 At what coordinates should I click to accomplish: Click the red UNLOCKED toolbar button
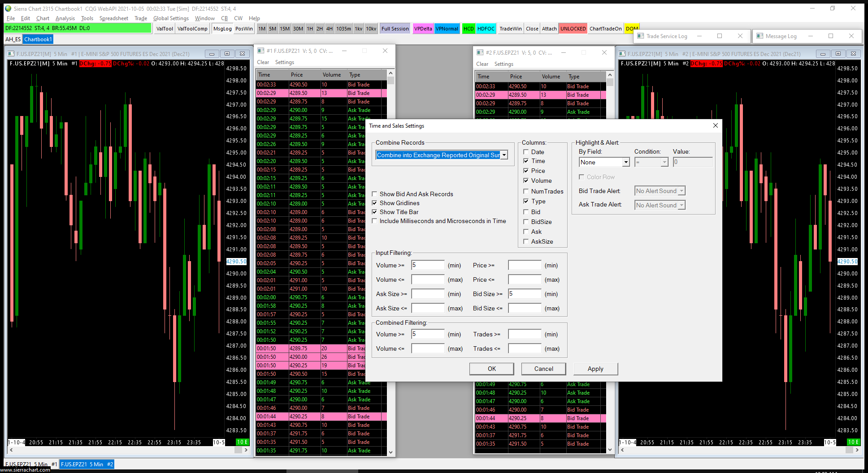click(573, 29)
